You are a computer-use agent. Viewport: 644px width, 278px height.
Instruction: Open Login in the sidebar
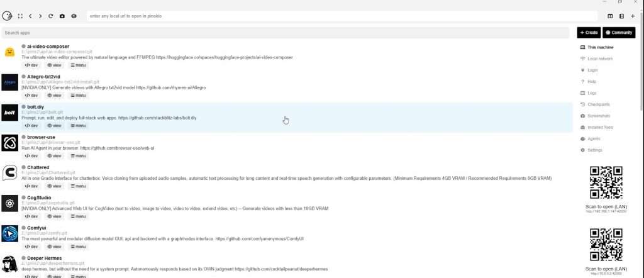click(589, 70)
